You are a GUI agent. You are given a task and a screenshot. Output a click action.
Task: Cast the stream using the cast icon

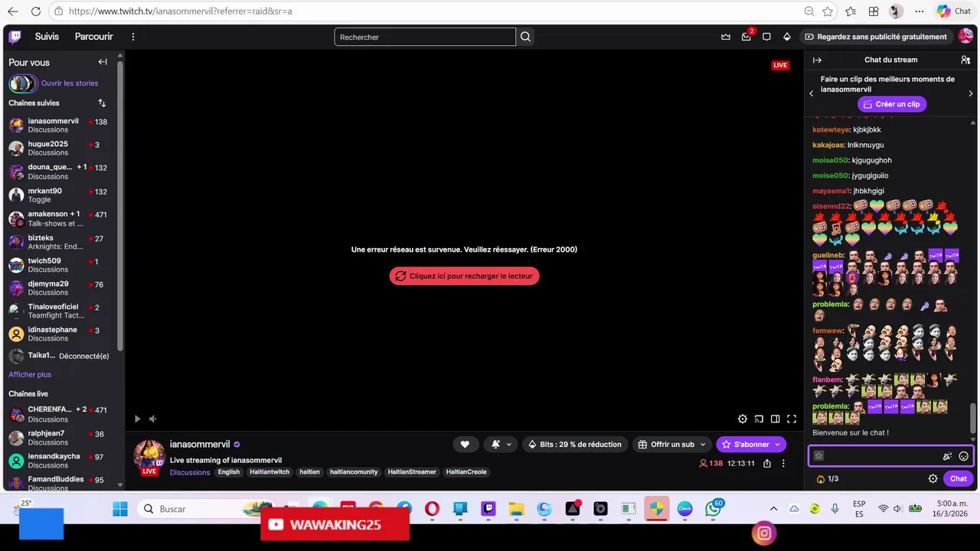coord(759,419)
